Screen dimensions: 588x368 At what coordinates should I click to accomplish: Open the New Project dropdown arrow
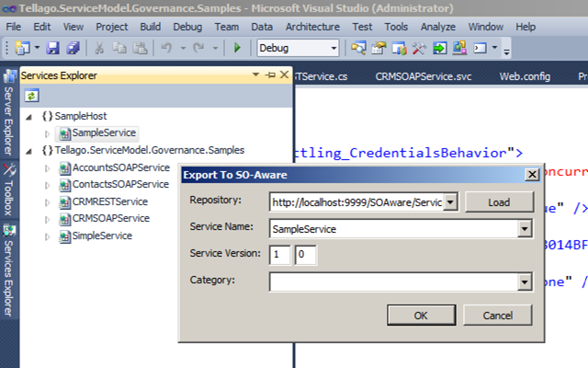(37, 48)
